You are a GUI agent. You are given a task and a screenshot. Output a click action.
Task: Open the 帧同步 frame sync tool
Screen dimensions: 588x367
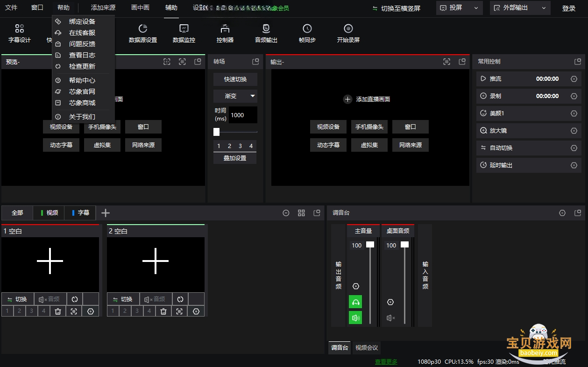[x=307, y=34]
